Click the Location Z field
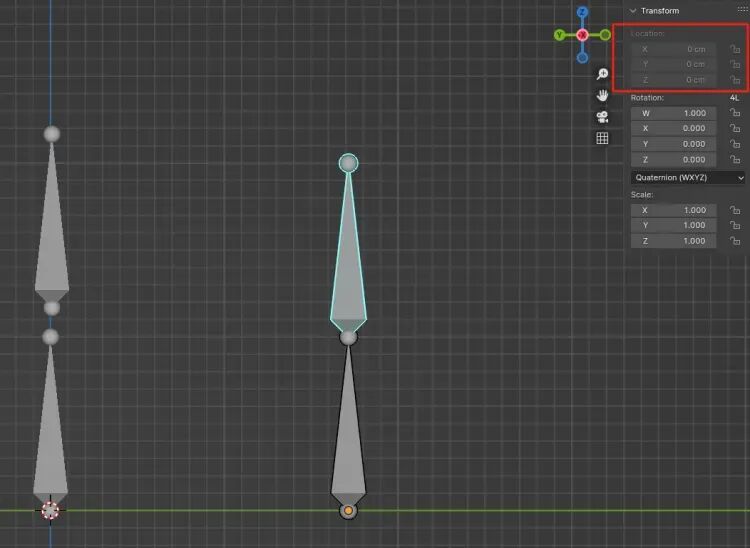The width and height of the screenshot is (750, 548). (x=673, y=80)
